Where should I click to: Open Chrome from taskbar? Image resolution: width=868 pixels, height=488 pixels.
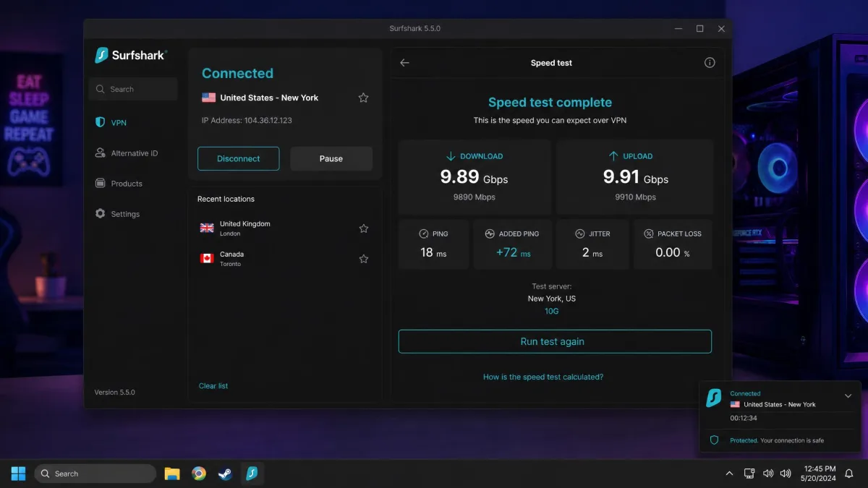[x=199, y=474]
